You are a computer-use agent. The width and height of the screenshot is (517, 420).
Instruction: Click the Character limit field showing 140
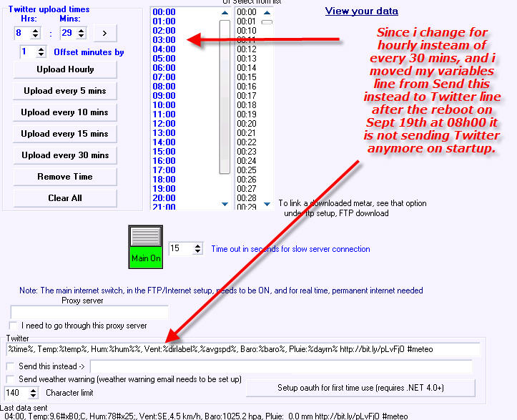(17, 393)
